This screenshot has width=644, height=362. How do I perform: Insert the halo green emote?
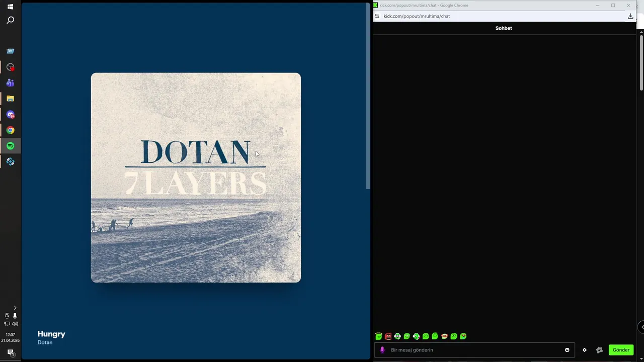pos(379,336)
